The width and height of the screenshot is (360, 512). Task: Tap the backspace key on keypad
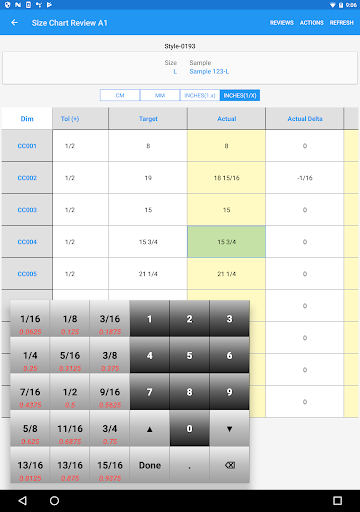coord(230,465)
